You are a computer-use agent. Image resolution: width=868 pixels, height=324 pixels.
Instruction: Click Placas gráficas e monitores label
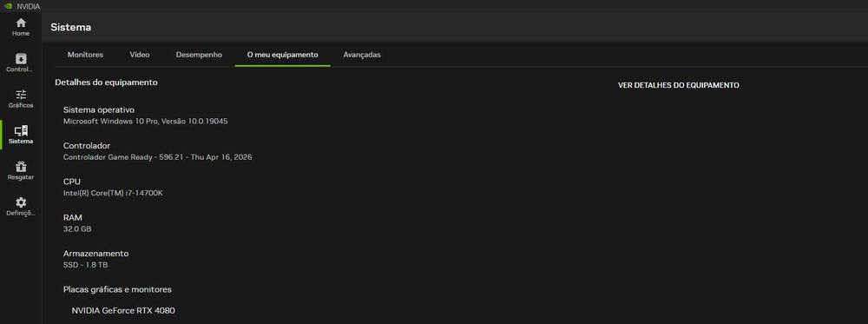[x=117, y=289]
